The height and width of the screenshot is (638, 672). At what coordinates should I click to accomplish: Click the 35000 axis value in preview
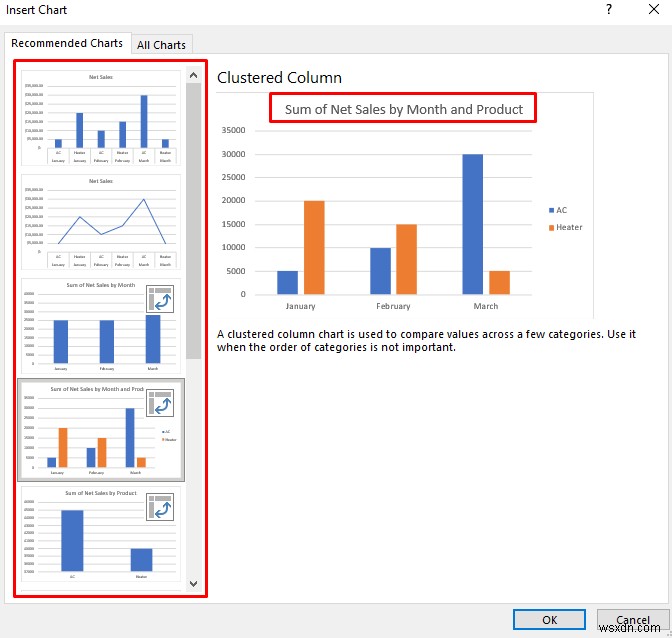point(233,130)
